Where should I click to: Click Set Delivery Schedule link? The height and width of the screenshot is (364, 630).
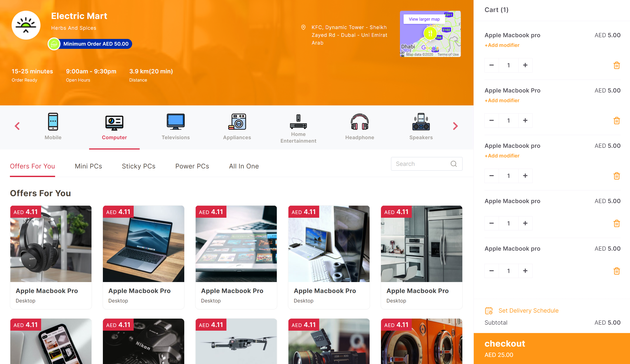click(528, 310)
